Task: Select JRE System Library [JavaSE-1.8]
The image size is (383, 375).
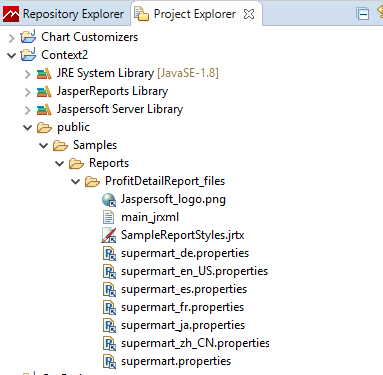Action: 138,73
